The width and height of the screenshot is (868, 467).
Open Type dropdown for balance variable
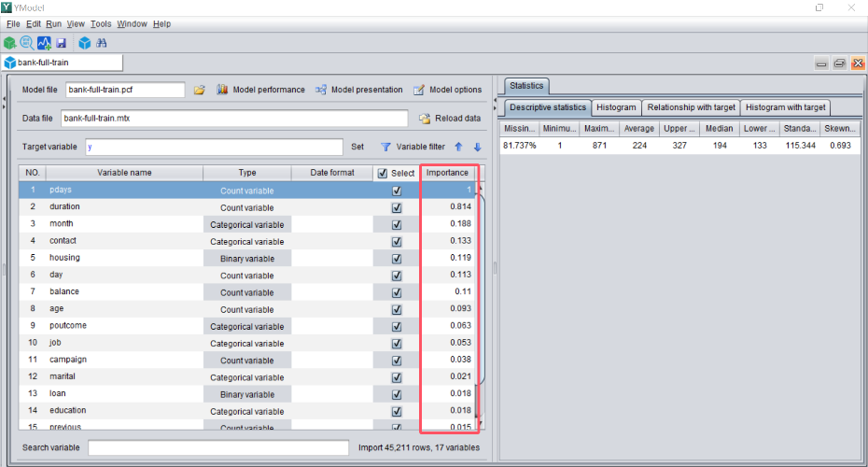(x=247, y=292)
